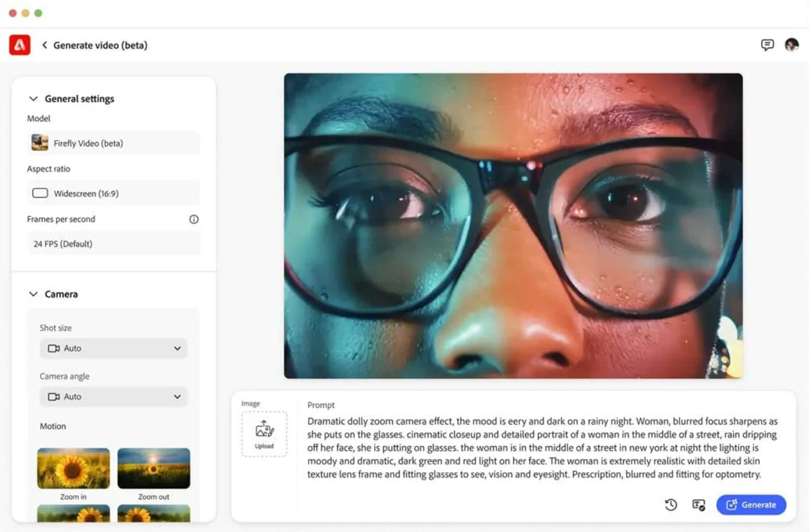Click the Upload image drop box

pos(264,434)
